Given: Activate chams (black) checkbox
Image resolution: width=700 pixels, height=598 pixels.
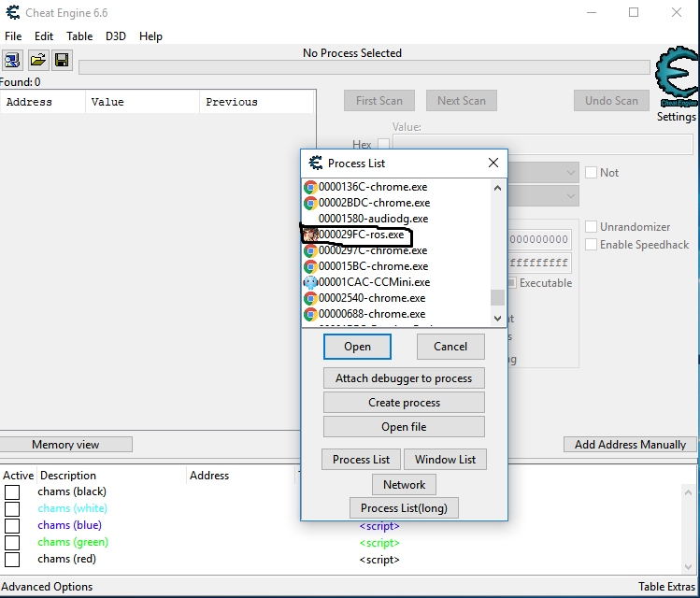Looking at the screenshot, I should [x=12, y=492].
